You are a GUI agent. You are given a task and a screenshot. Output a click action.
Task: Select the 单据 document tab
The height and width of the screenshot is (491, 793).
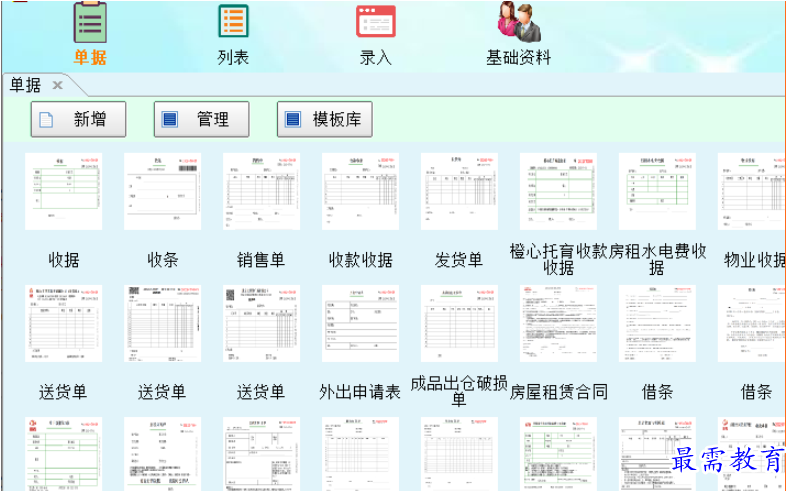[25, 85]
